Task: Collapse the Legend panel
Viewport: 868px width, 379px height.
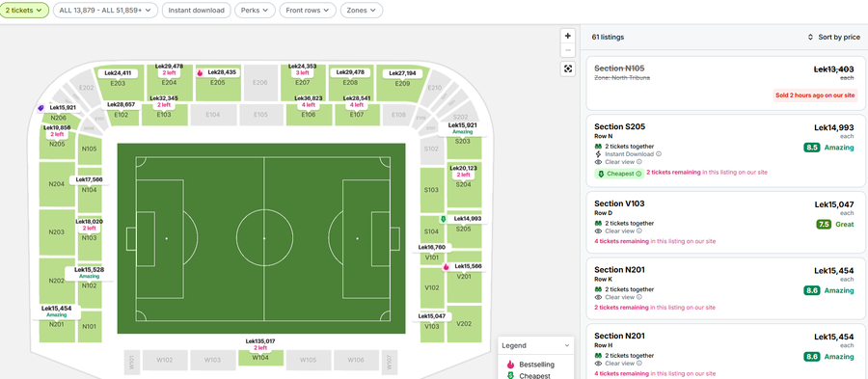Action: (567, 346)
